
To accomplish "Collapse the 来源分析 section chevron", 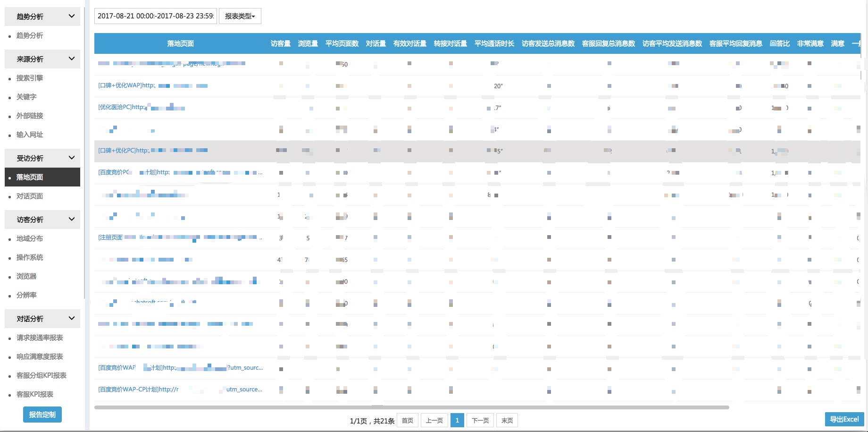I will (x=72, y=59).
